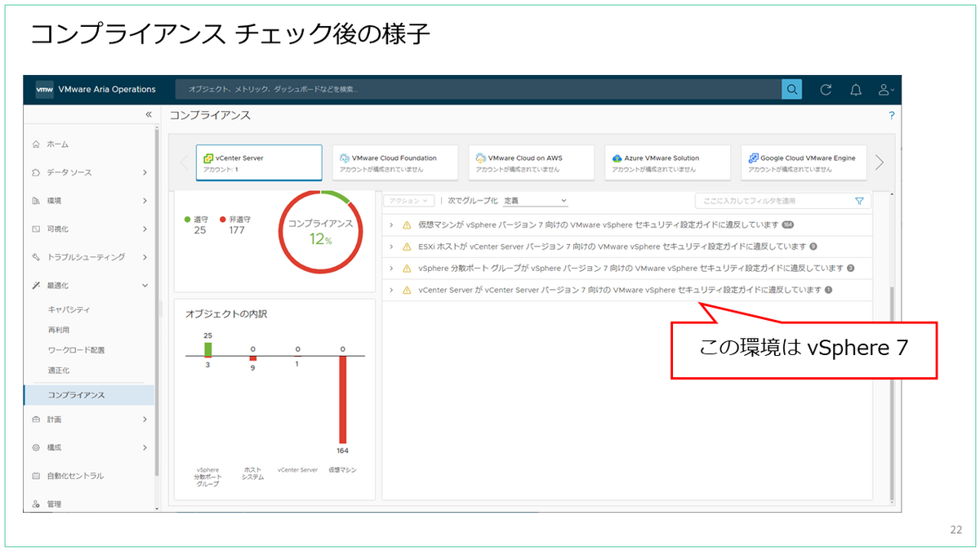Expand the 可視化 menu chevron

click(145, 229)
